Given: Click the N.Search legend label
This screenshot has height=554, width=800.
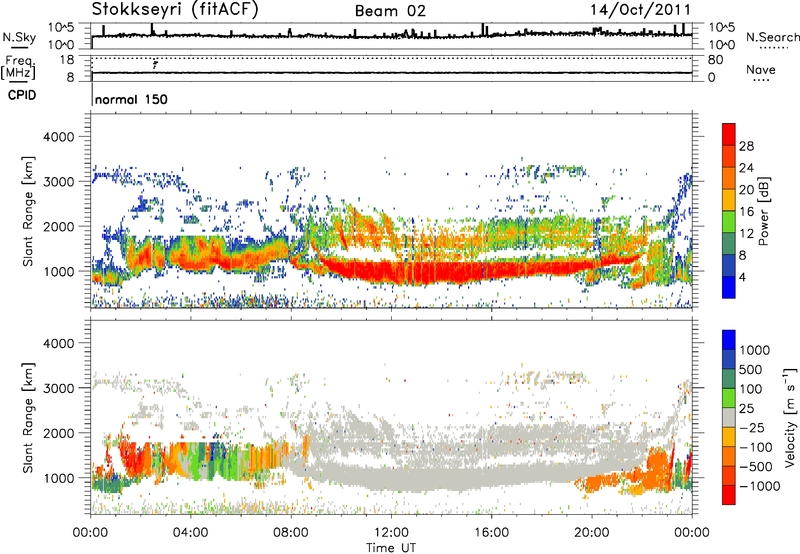Looking at the screenshot, I should tap(772, 37).
